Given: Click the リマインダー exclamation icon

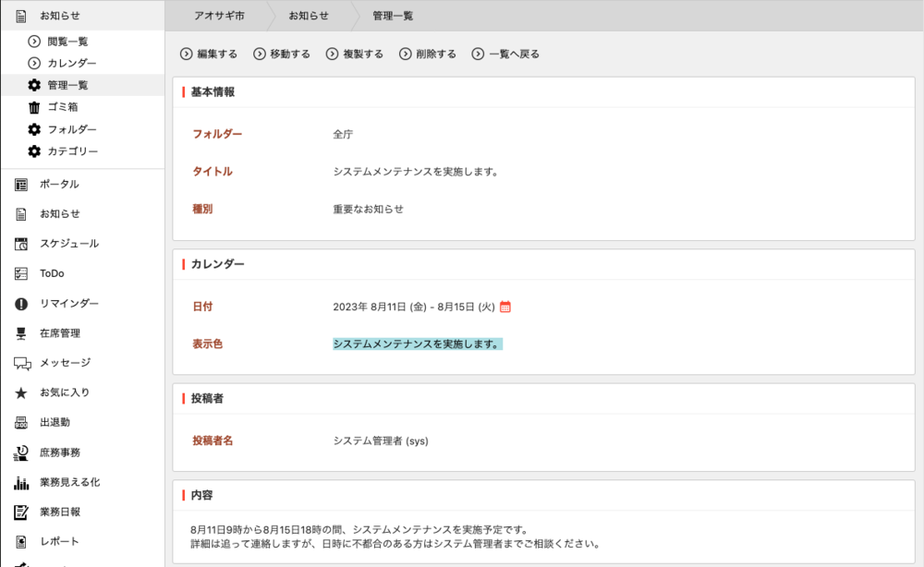Looking at the screenshot, I should [x=21, y=304].
